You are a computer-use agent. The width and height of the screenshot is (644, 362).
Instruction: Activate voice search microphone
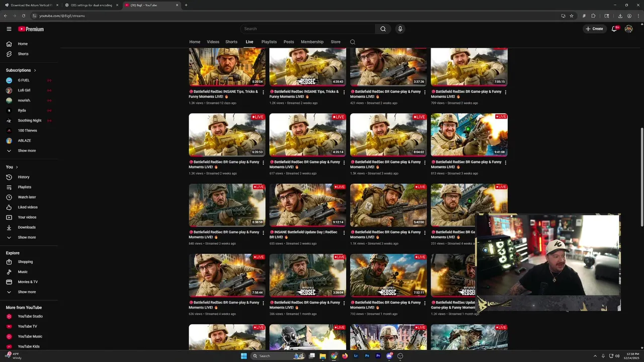pos(400,29)
